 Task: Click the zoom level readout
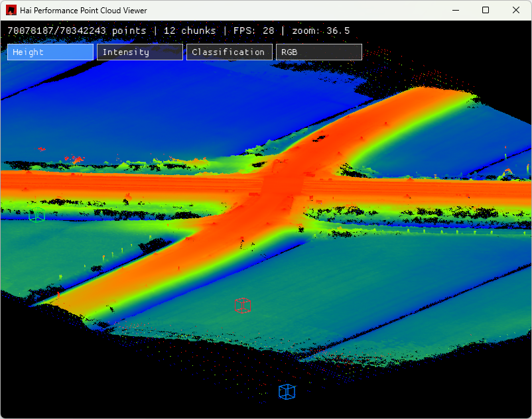coord(320,30)
